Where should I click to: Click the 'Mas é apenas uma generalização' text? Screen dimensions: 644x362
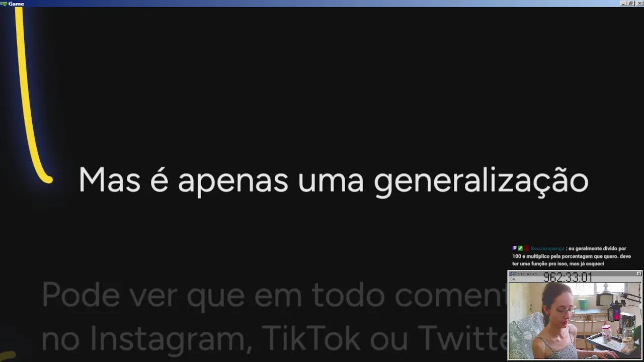click(x=334, y=181)
